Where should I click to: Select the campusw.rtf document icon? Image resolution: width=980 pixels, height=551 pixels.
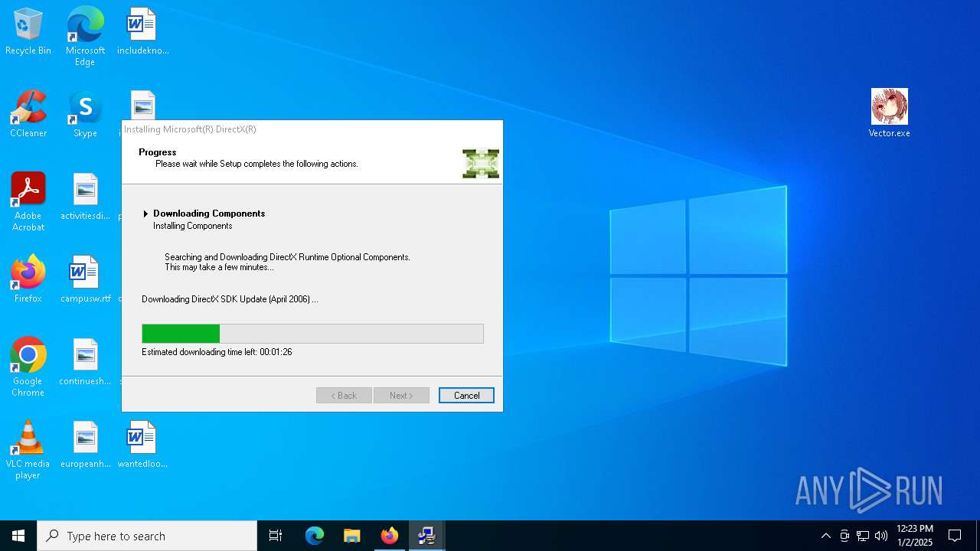coord(85,280)
